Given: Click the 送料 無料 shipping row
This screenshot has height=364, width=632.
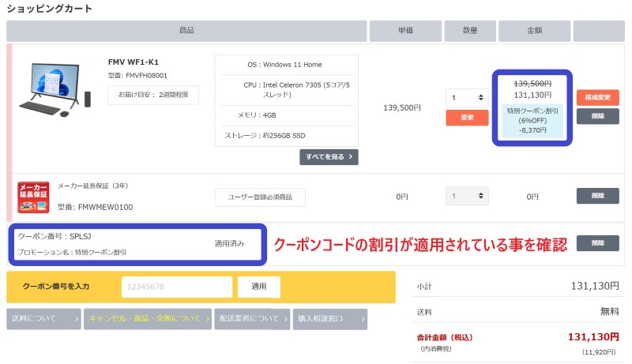Looking at the screenshot, I should pos(518,311).
